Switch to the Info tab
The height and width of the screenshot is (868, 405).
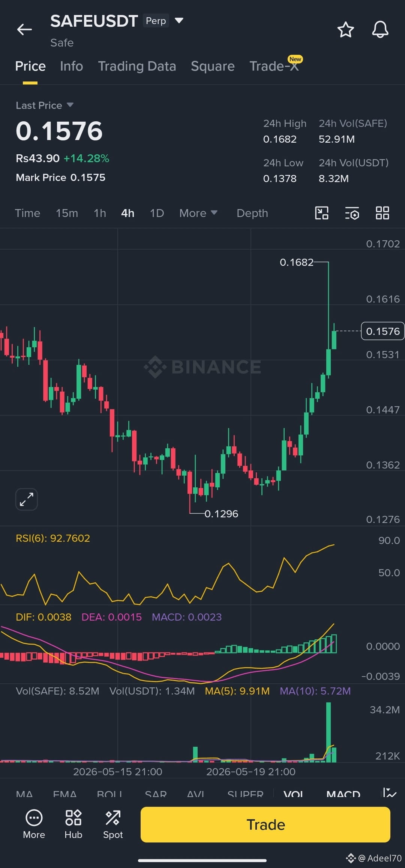tap(71, 66)
